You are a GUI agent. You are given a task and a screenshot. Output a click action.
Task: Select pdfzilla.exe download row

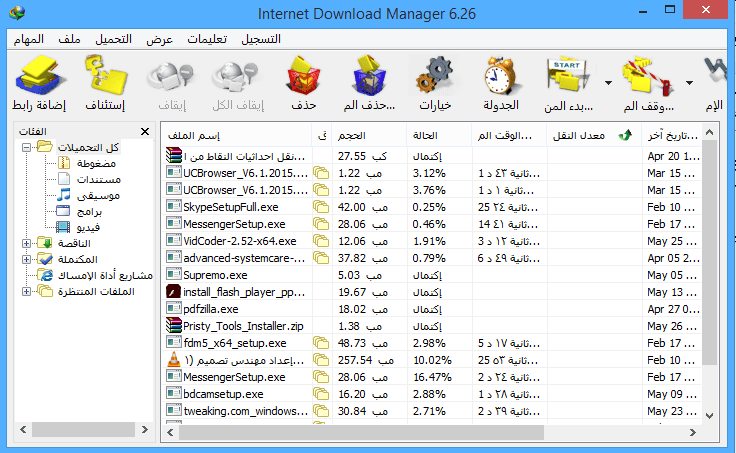(432, 309)
